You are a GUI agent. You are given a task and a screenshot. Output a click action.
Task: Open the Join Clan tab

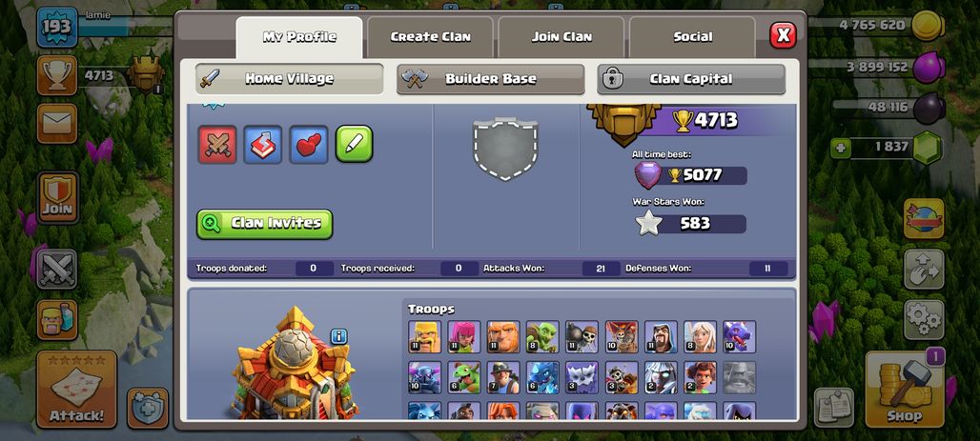point(561,37)
